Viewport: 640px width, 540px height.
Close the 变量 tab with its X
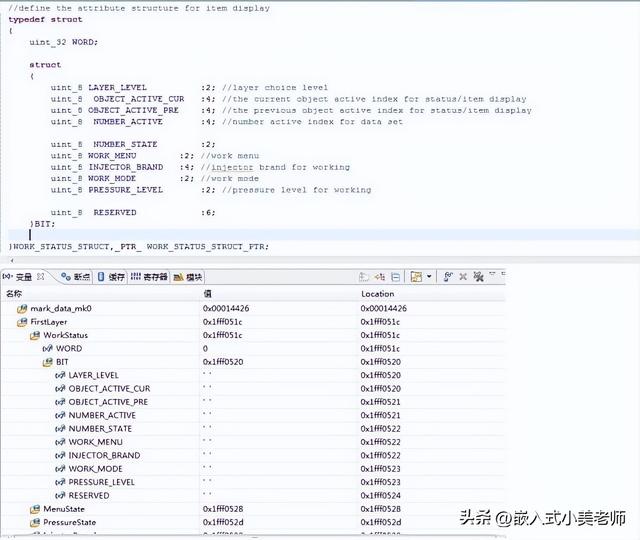click(40, 276)
